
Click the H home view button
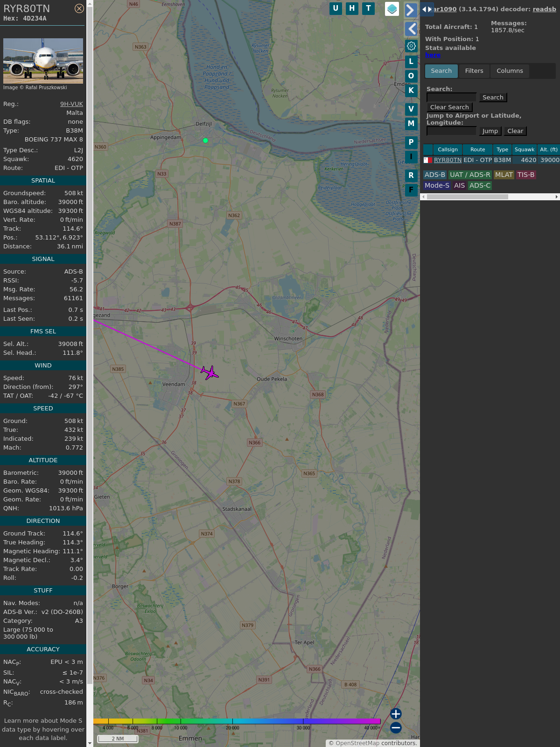tap(352, 8)
